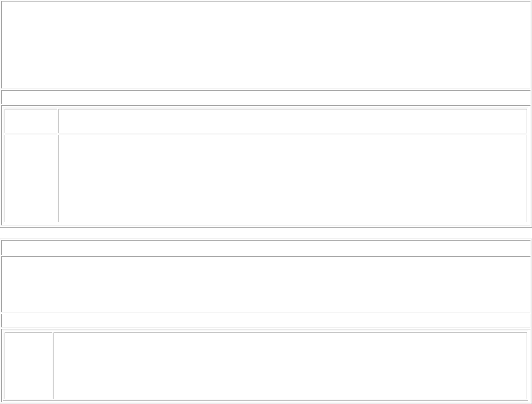
Task: Select the thin row above lower table's nested grid
Action: point(266,320)
